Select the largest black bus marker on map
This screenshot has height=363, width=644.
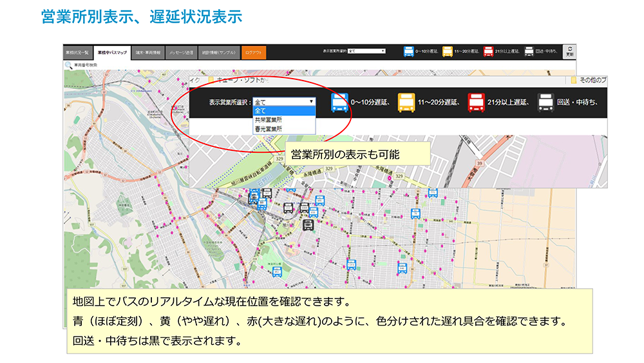pyautogui.click(x=308, y=225)
